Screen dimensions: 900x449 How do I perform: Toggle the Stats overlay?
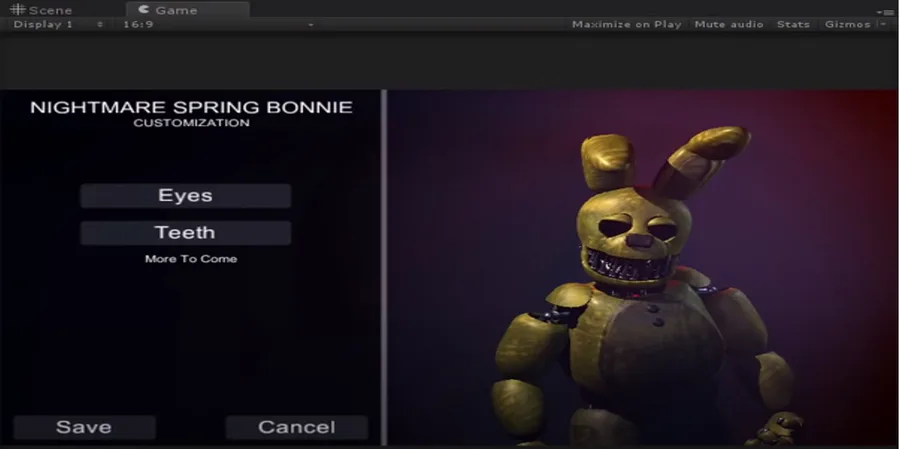point(793,25)
